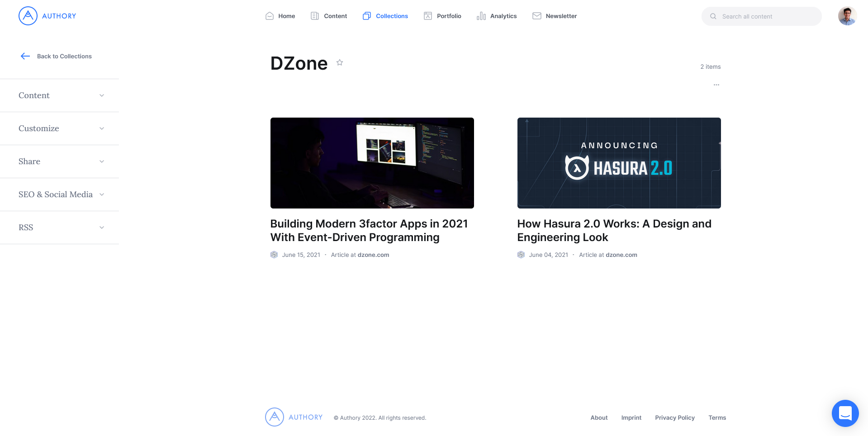Click the Authory logo in the header
Image resolution: width=868 pixels, height=436 pixels.
coord(47,16)
